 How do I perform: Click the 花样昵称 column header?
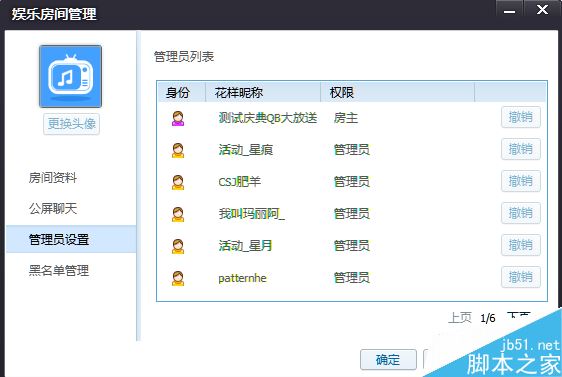(x=263, y=92)
